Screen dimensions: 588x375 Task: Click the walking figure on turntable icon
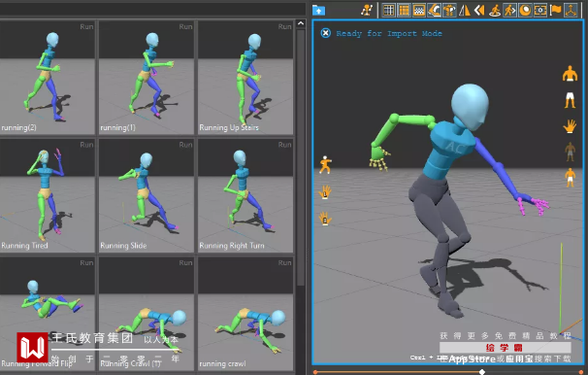coord(495,10)
